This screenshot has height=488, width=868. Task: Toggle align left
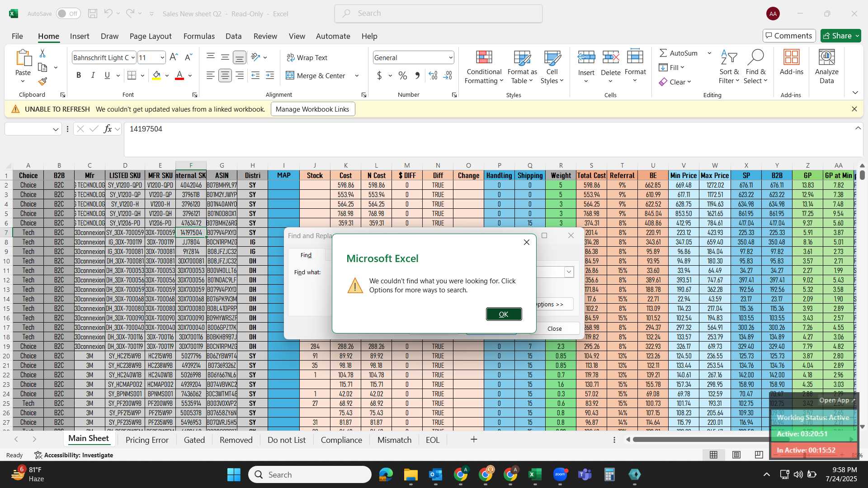point(210,75)
